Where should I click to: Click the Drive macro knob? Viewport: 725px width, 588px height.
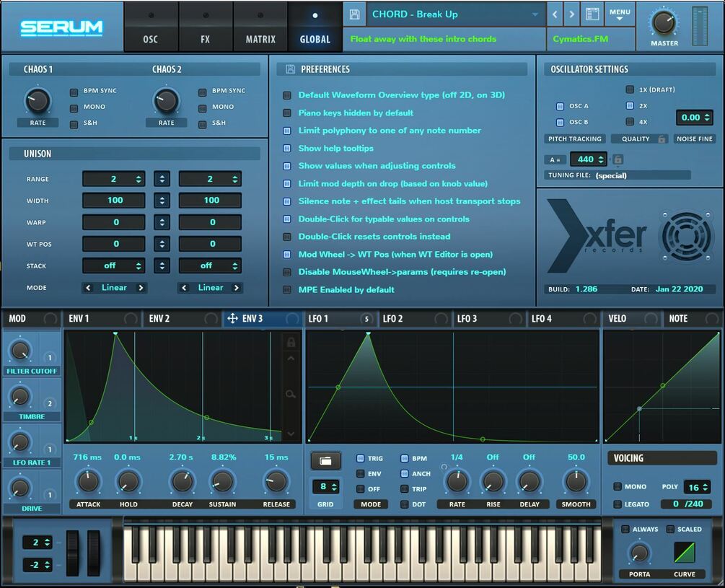20,488
